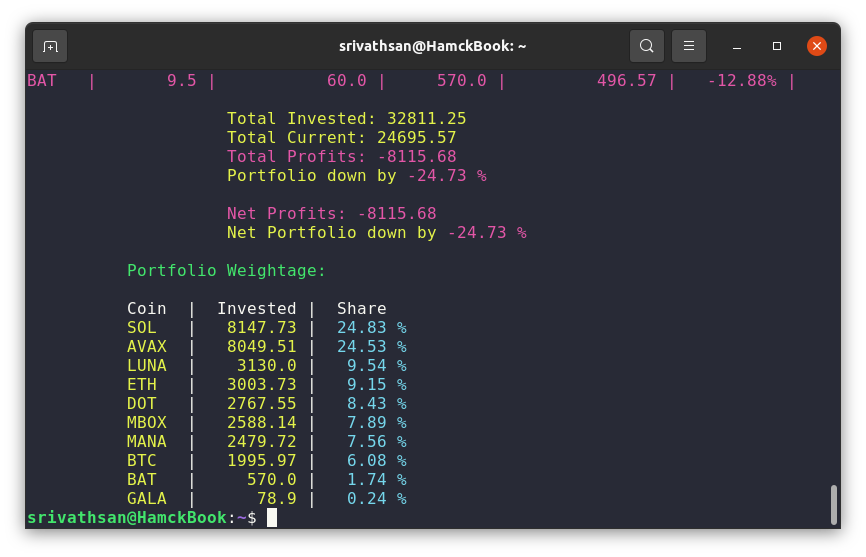This screenshot has height=557, width=866.
Task: Click the BTC coin name
Action: click(142, 460)
